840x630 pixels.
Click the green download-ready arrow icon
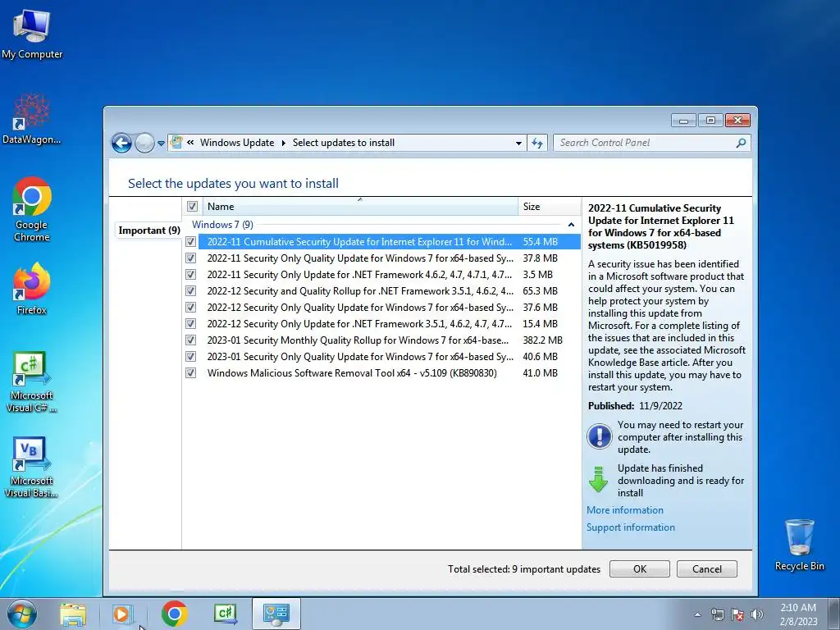coord(598,479)
